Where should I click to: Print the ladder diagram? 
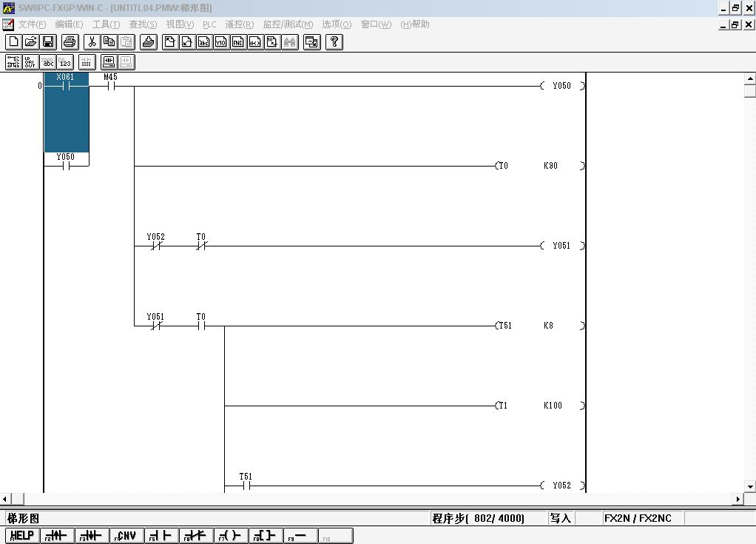point(70,42)
